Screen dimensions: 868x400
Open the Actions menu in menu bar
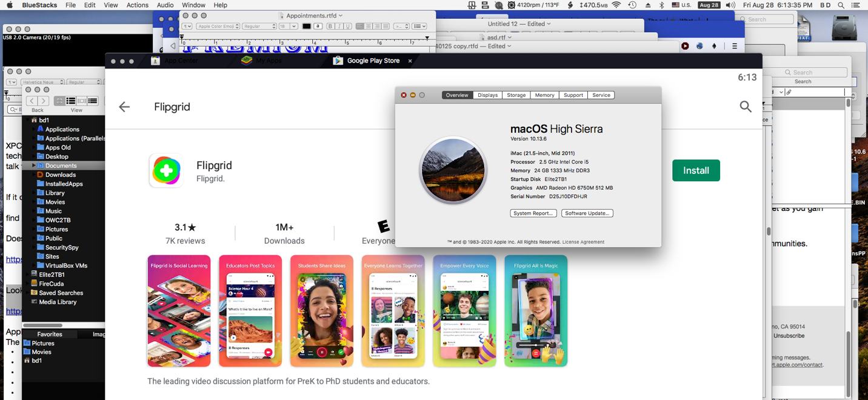click(x=137, y=5)
